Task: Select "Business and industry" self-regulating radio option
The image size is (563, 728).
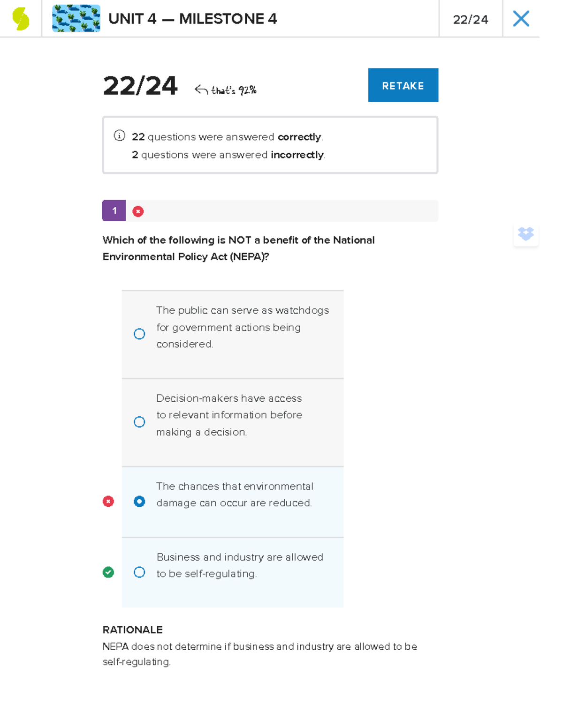Action: (x=139, y=572)
